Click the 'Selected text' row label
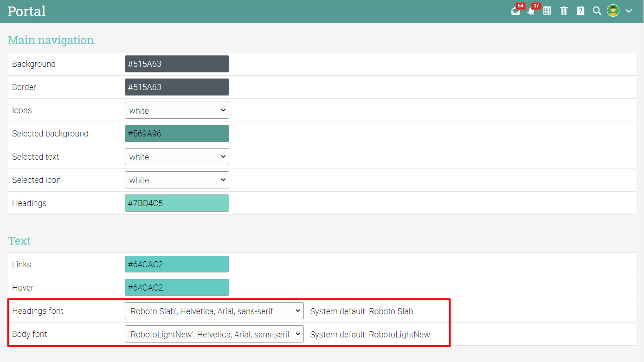Image resolution: width=644 pixels, height=362 pixels. (x=36, y=157)
